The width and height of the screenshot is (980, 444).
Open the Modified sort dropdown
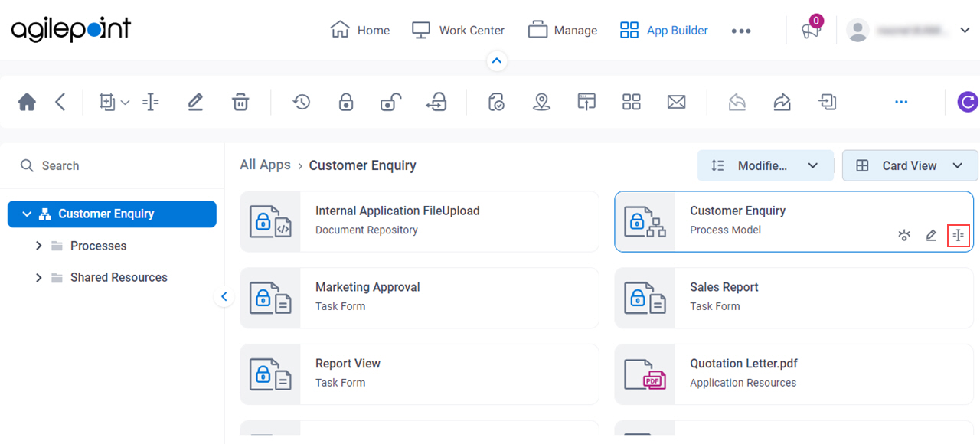pos(766,165)
